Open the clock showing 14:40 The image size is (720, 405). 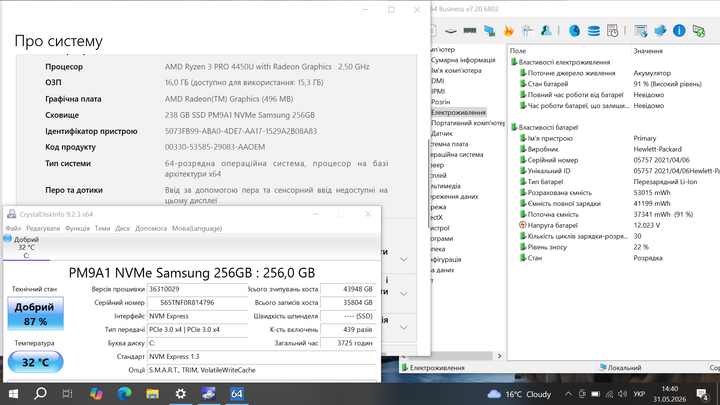tap(670, 394)
